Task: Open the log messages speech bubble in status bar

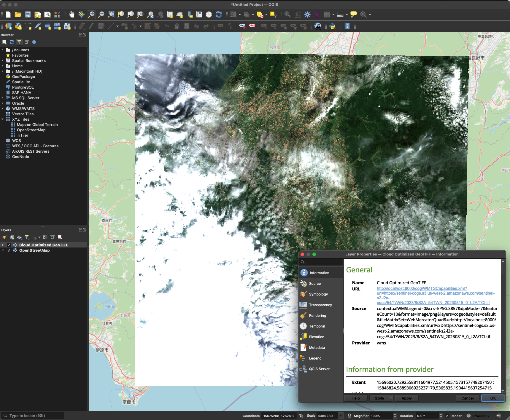Action: point(499,416)
